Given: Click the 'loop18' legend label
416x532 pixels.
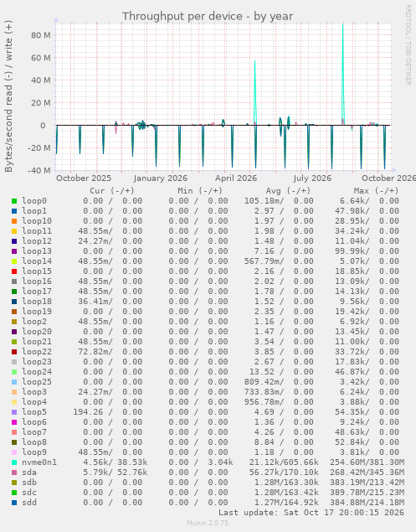Looking at the screenshot, I should pyautogui.click(x=37, y=302).
